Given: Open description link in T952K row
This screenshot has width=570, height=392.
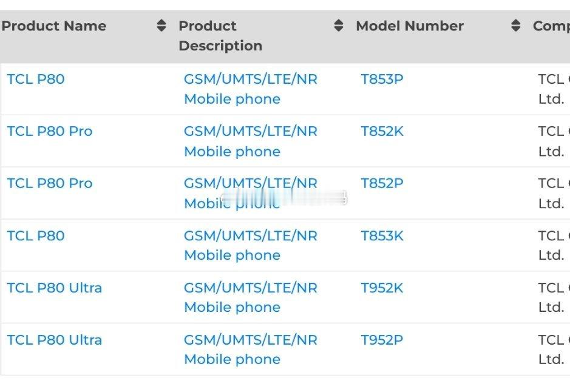Looking at the screenshot, I should point(251,297).
